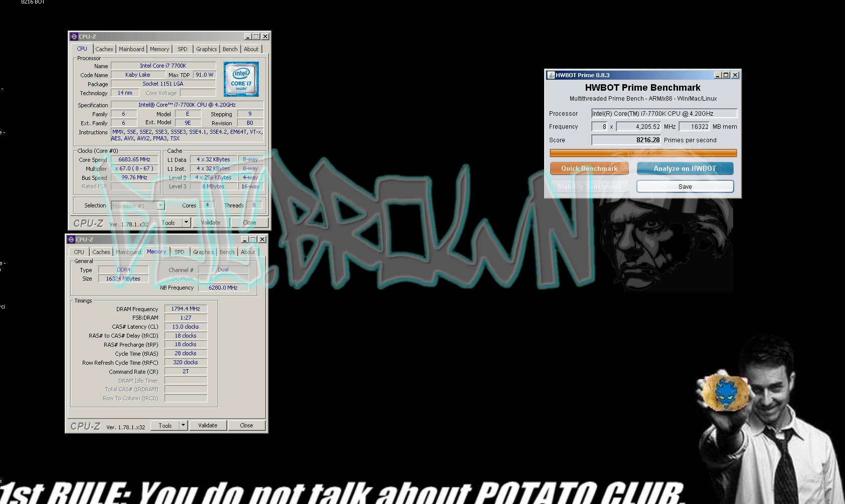Image resolution: width=845 pixels, height=504 pixels.
Task: Click Validate button in bottom CPU-Z window
Action: [208, 425]
